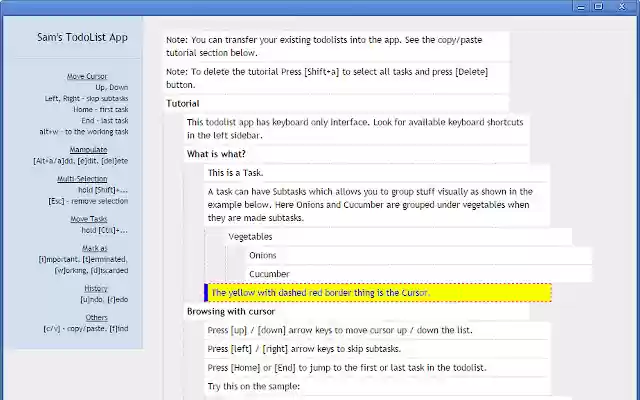Click the note about deleting the tutorial
The width and height of the screenshot is (640, 400).
[x=336, y=78]
